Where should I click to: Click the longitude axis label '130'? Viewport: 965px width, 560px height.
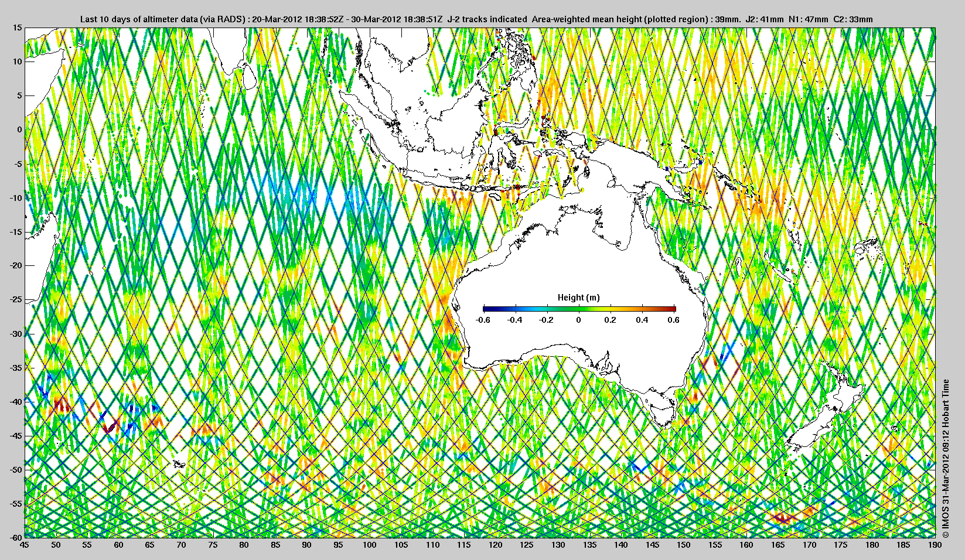tap(558, 545)
